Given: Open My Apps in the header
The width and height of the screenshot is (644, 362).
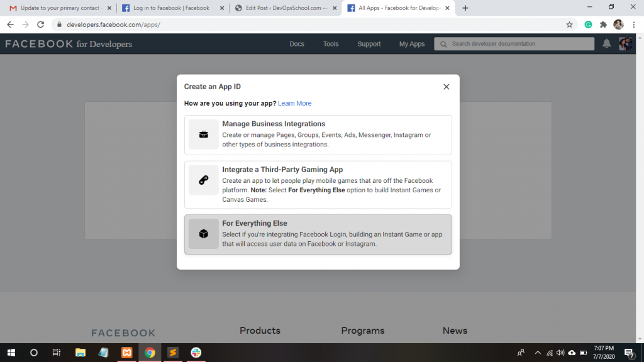Looking at the screenshot, I should (411, 44).
